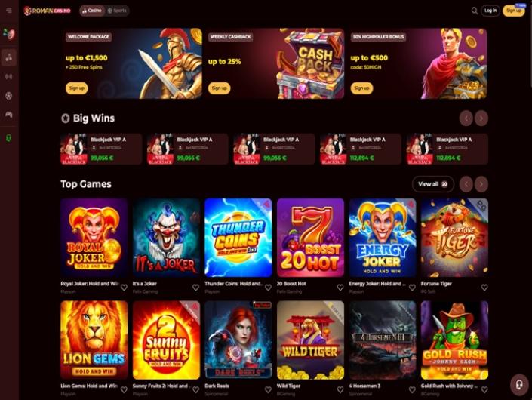Advance the Top Games carousel with the right arrow
The image size is (532, 400).
(481, 184)
